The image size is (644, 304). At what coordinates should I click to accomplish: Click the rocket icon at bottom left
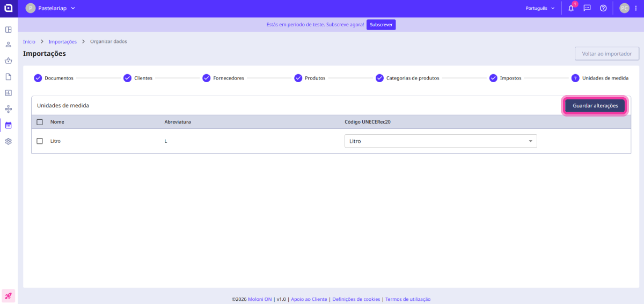coord(9,295)
